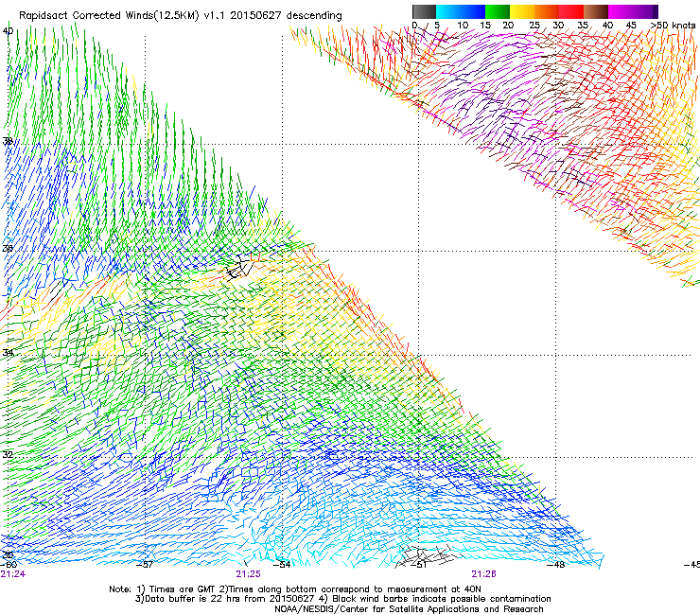Click the gray 0–5 knots color bar segment
This screenshot has height=615, width=700.
point(424,11)
